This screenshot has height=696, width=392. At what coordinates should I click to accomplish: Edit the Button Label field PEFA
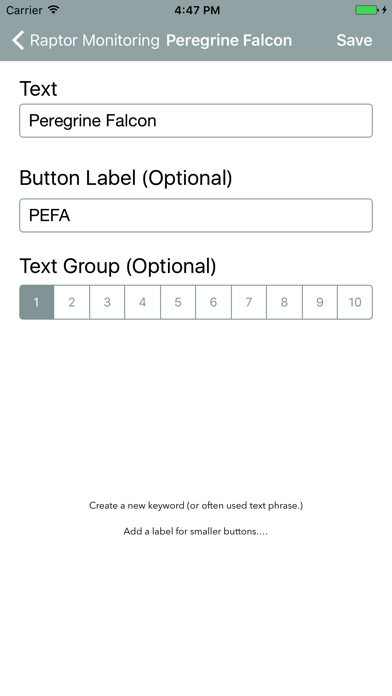coord(196,215)
